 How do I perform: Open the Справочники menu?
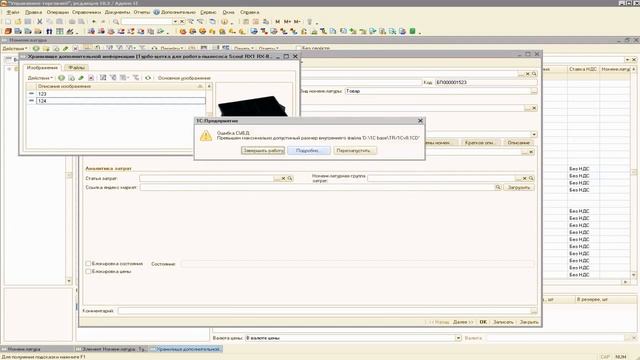87,12
